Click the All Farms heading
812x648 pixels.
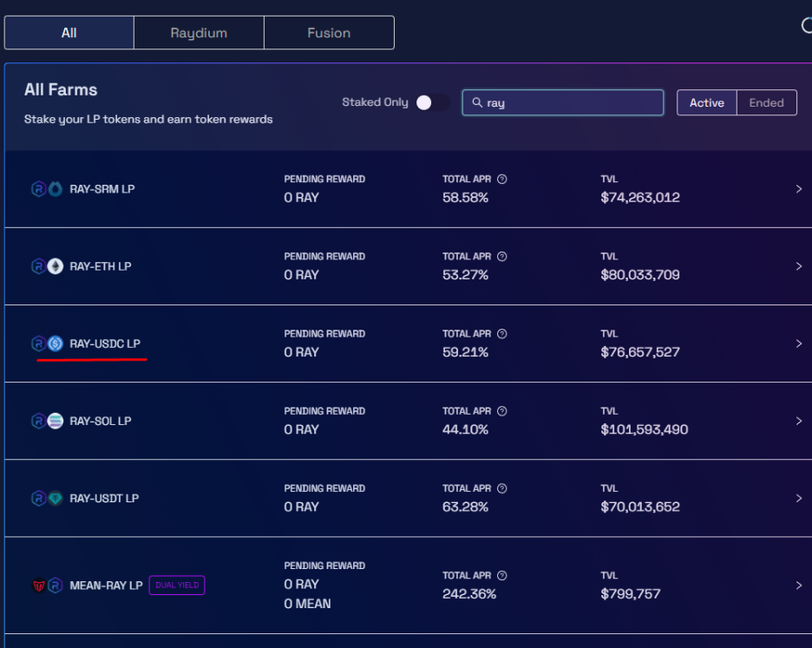coord(61,90)
